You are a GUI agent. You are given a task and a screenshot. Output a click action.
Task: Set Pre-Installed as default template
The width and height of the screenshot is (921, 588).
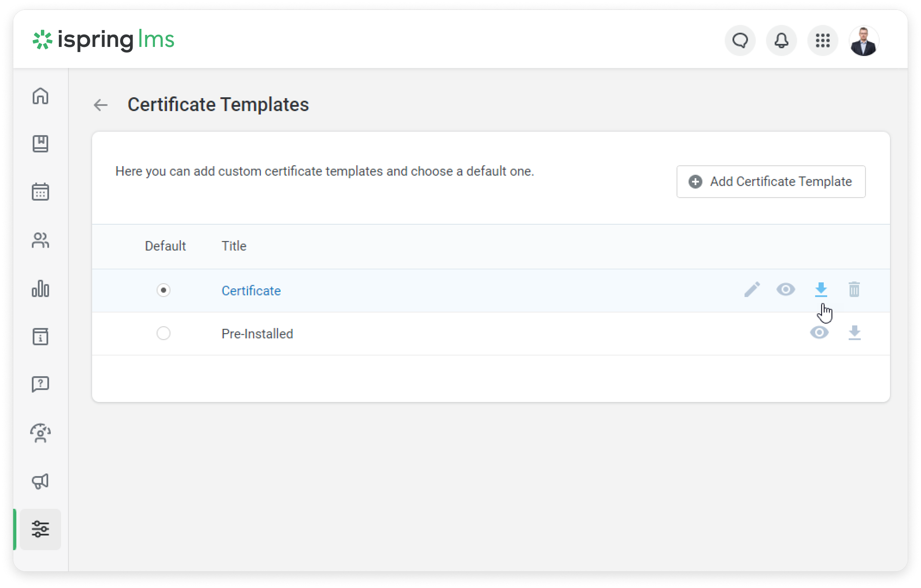click(164, 333)
